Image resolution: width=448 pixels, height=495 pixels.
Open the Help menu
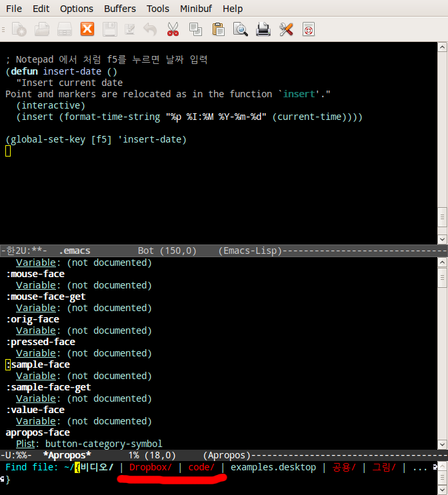click(x=233, y=9)
